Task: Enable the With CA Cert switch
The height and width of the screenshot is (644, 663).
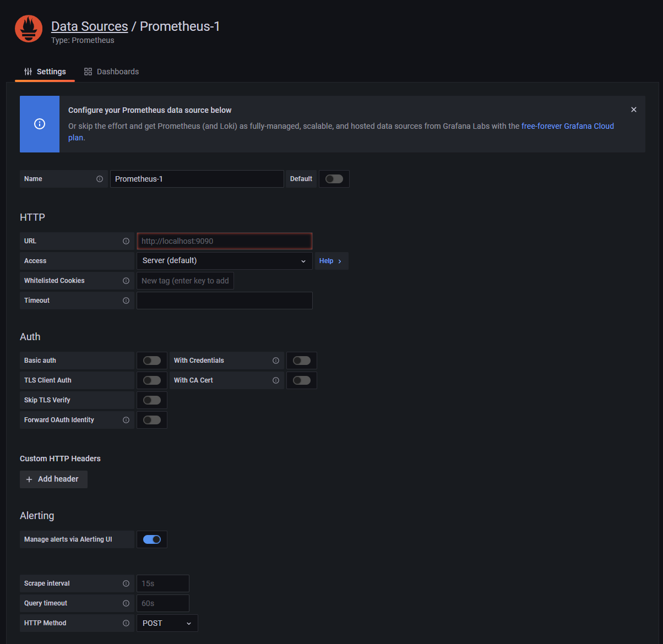Action: pyautogui.click(x=302, y=380)
